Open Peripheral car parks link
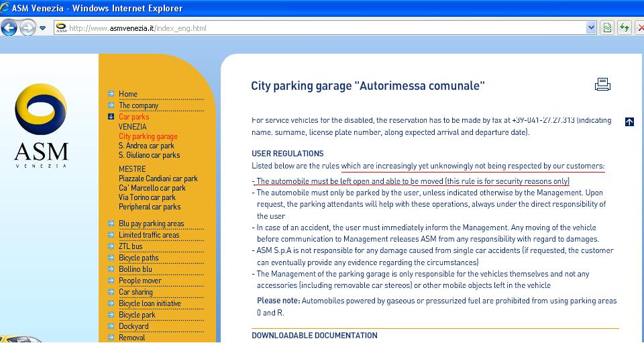This screenshot has width=644, height=343. coord(150,207)
